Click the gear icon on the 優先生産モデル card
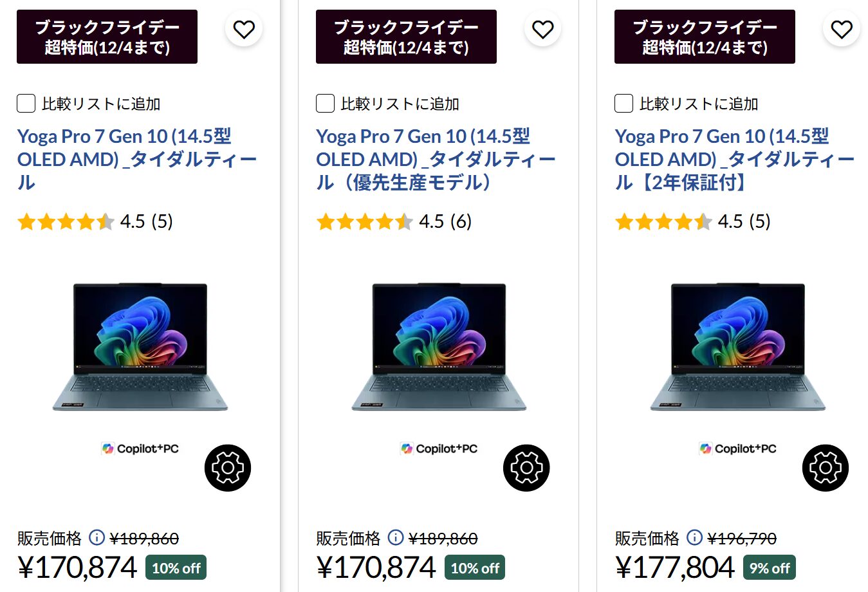The height and width of the screenshot is (592, 868). 526,468
